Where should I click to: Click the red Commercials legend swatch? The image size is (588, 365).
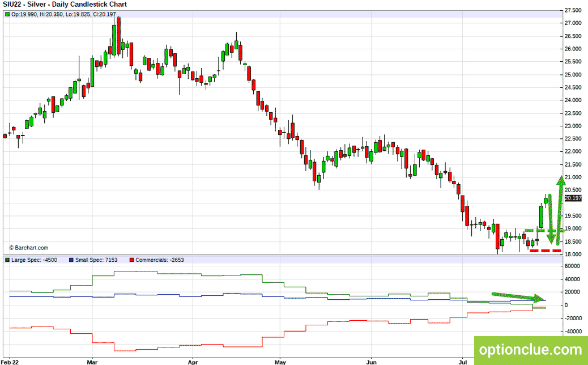pyautogui.click(x=131, y=260)
